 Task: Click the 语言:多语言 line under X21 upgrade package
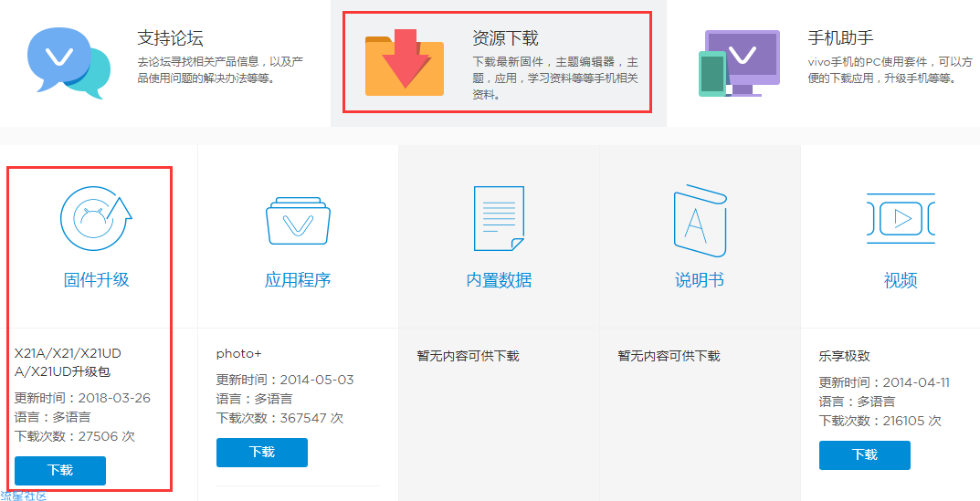pyautogui.click(x=52, y=417)
